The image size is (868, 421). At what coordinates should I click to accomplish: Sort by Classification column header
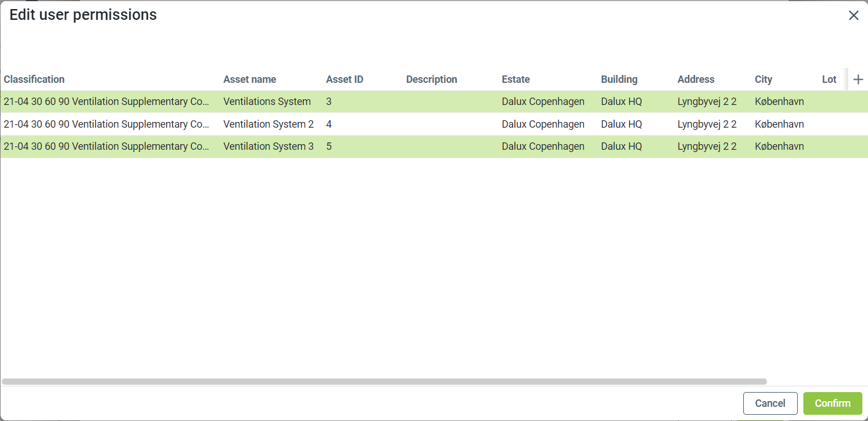(x=34, y=79)
